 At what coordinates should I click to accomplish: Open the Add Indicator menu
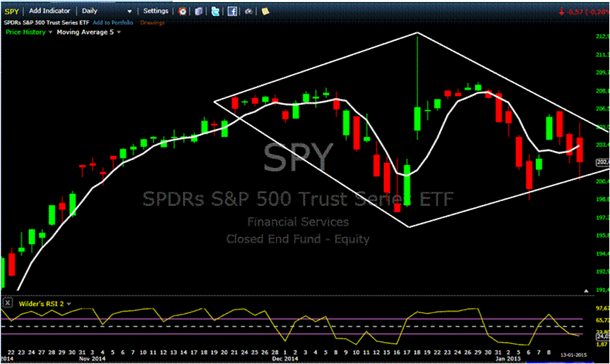pos(49,11)
